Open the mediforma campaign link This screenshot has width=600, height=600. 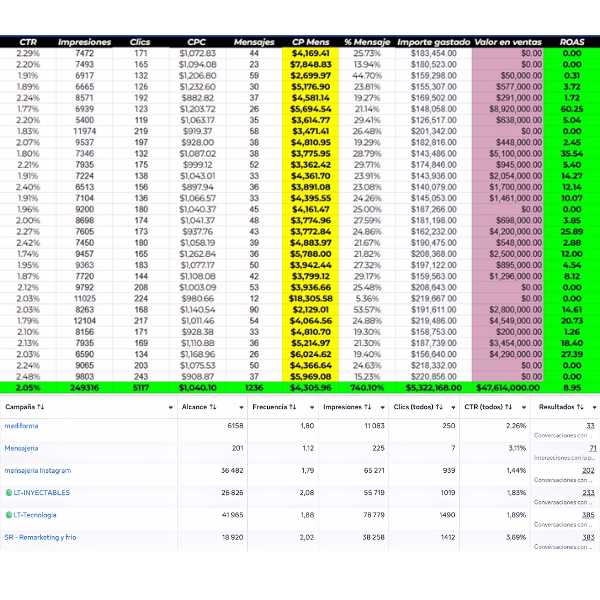point(22,426)
